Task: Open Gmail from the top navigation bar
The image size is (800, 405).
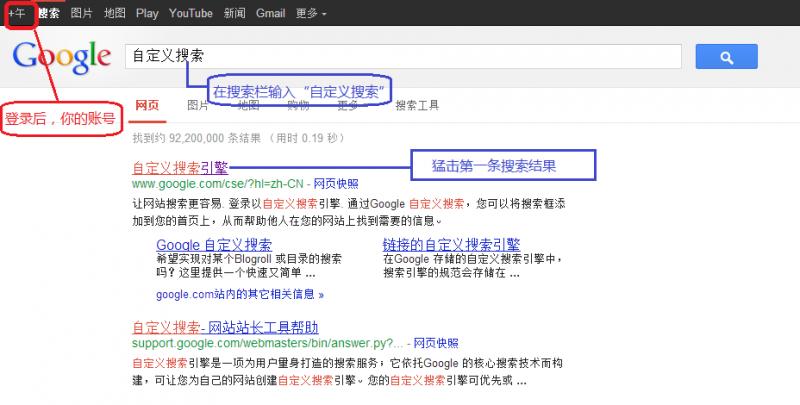Action: click(272, 15)
